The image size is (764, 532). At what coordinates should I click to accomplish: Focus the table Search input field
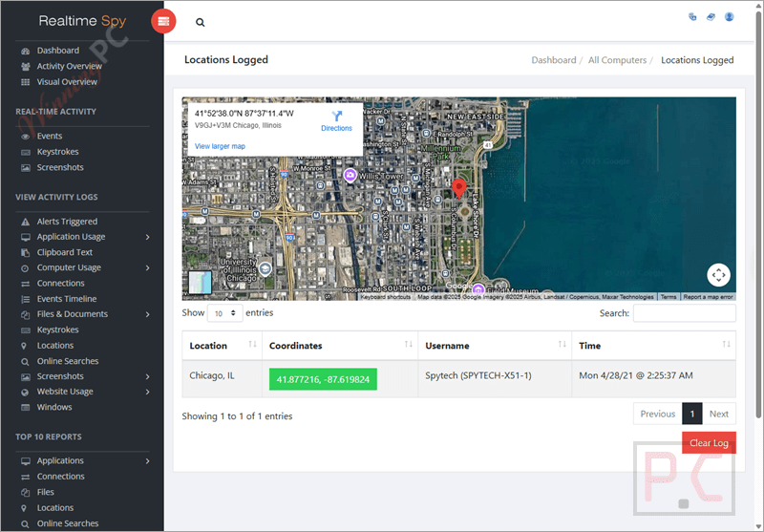point(684,313)
